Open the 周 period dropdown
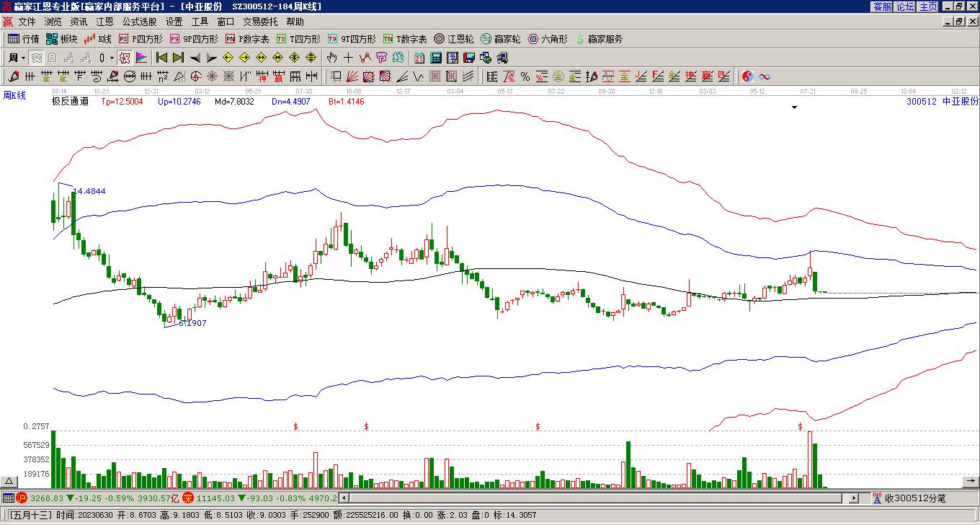This screenshot has height=525, width=980. pos(16,58)
